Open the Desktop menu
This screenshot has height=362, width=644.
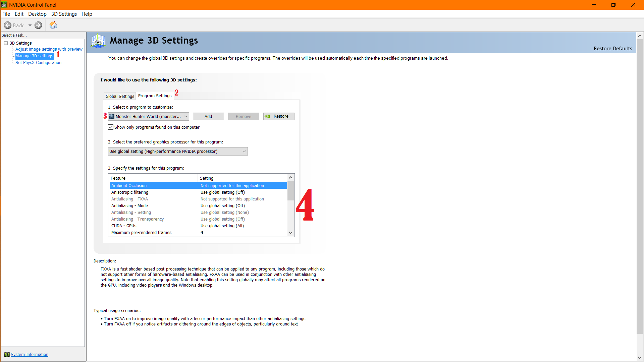[x=37, y=14]
